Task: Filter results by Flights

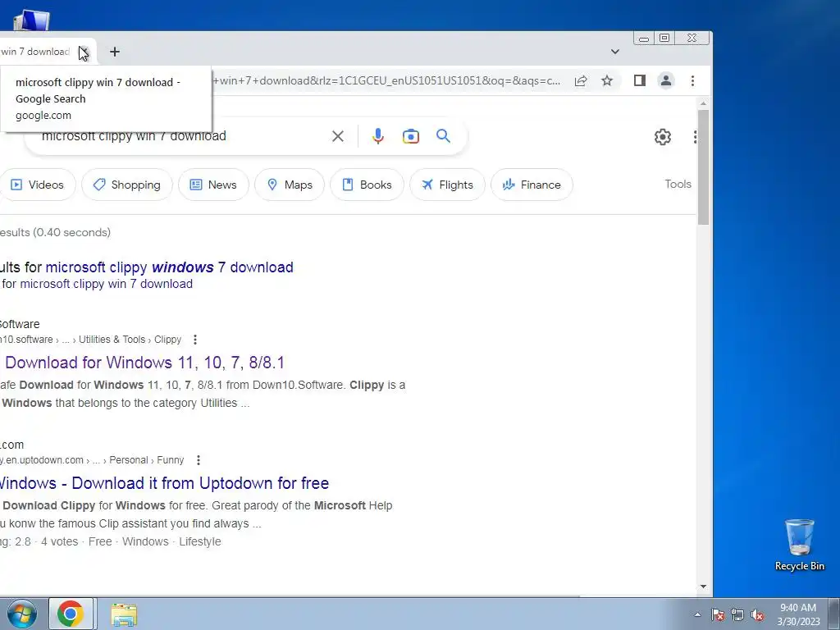Action: tap(447, 185)
